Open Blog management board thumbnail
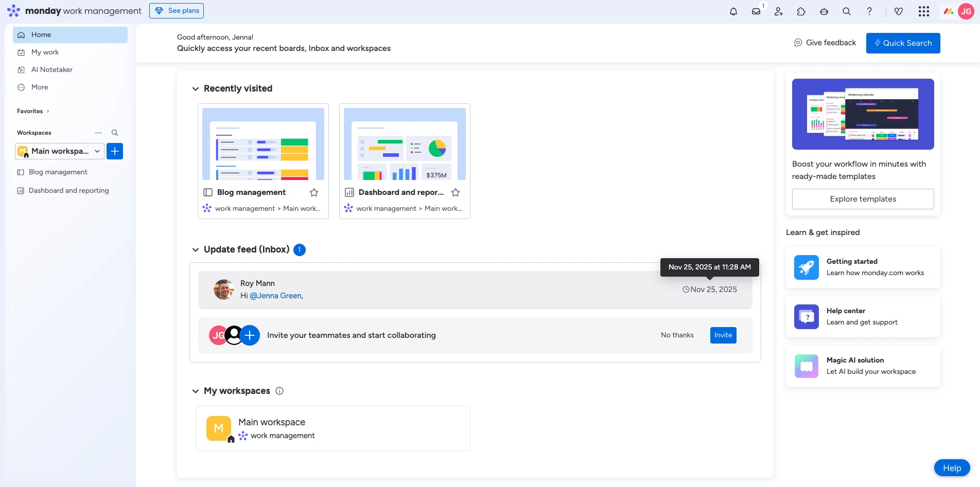The height and width of the screenshot is (487, 980). [x=263, y=144]
